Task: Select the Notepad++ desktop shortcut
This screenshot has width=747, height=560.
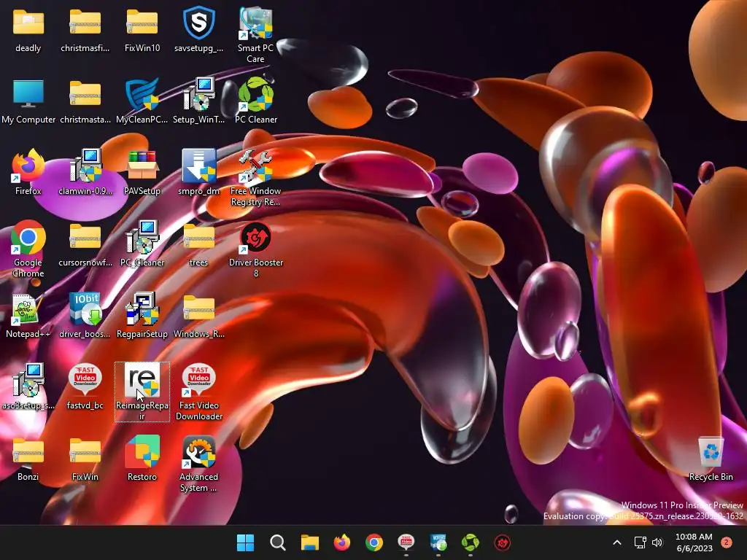Action: 28,316
